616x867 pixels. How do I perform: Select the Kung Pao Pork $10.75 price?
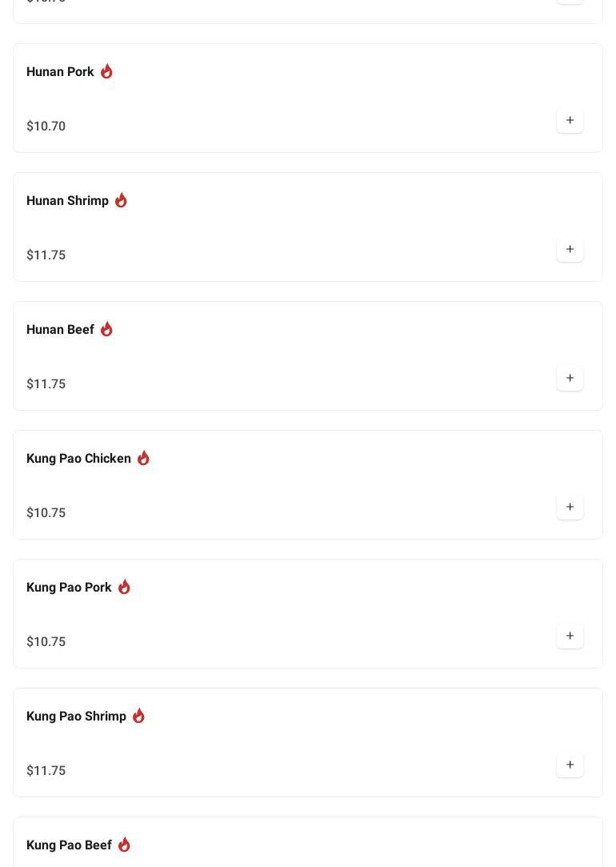[46, 642]
